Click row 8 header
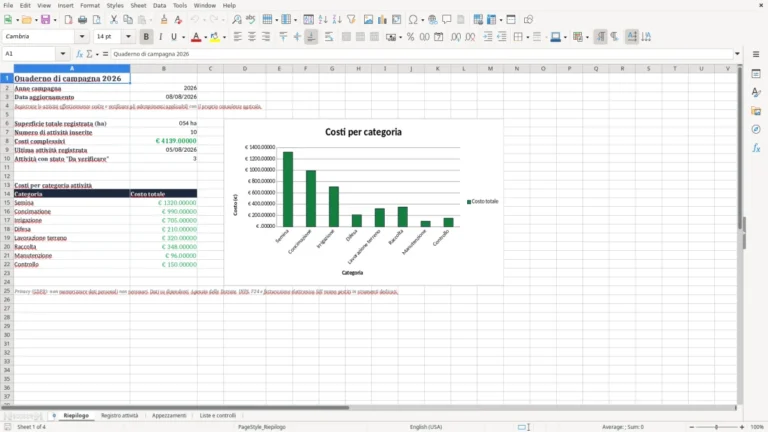This screenshot has width=768, height=432. pyautogui.click(x=7, y=141)
